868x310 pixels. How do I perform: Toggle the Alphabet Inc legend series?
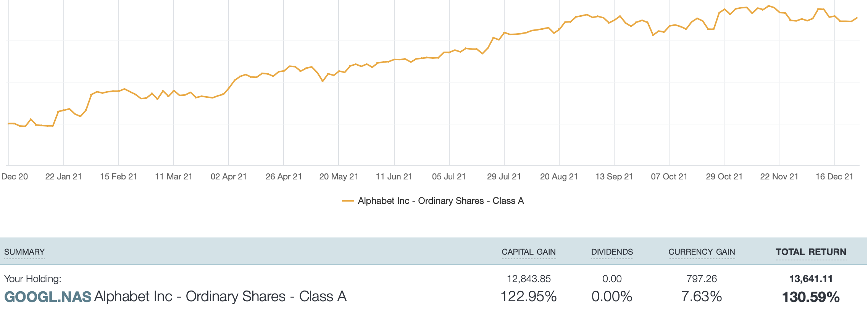(x=440, y=201)
